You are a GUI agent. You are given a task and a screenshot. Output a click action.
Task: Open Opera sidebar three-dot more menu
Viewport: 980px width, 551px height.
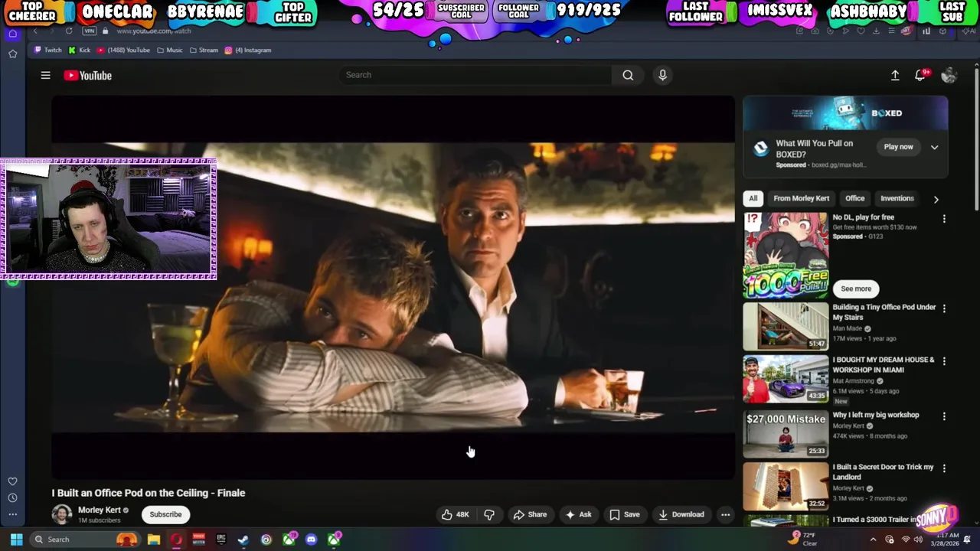[x=12, y=514]
